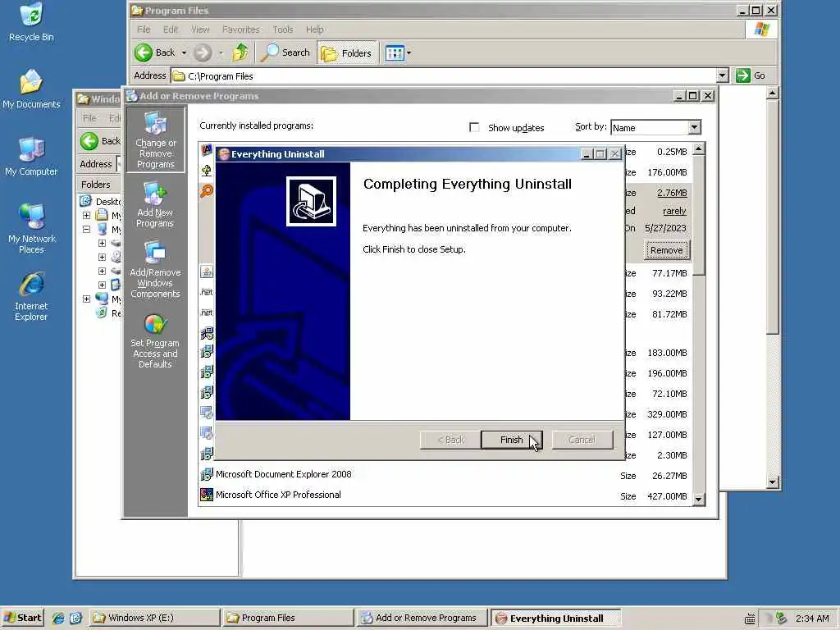Open Add/Remove Windows Components

pos(155,269)
